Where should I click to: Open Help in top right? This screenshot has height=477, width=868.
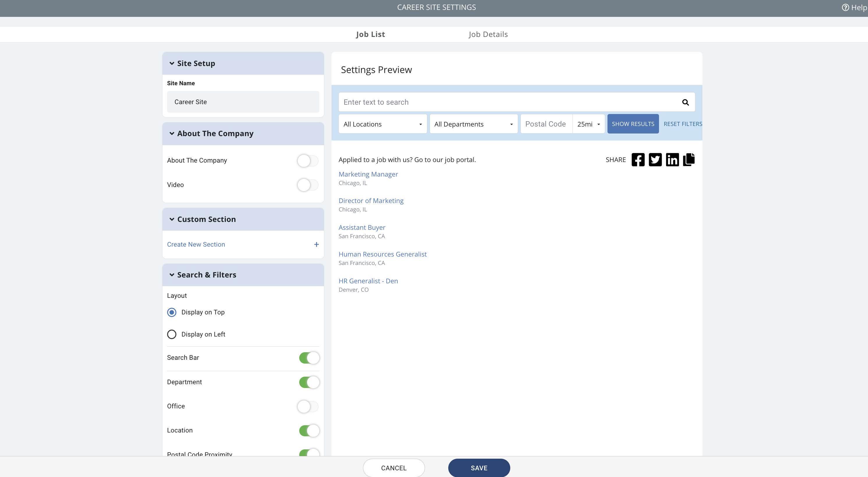click(x=854, y=7)
